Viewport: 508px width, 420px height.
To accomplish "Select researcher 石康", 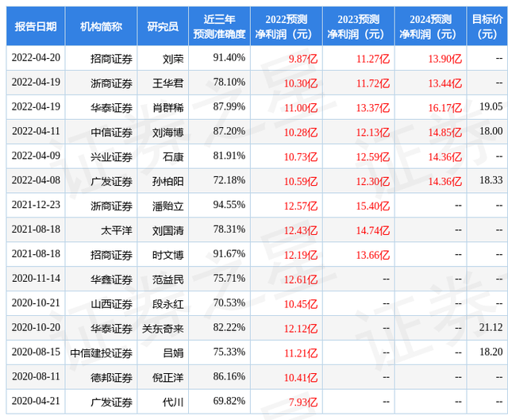I will click(x=173, y=157).
